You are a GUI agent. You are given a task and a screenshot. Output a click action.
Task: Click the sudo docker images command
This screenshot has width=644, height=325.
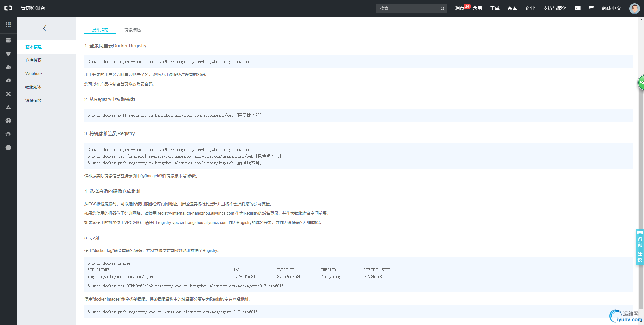pos(109,263)
